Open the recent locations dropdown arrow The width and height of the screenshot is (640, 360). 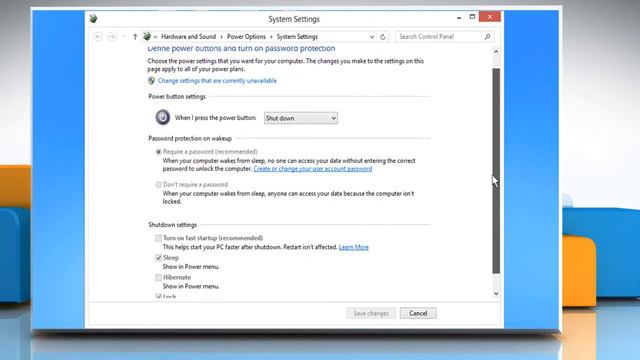(x=124, y=37)
